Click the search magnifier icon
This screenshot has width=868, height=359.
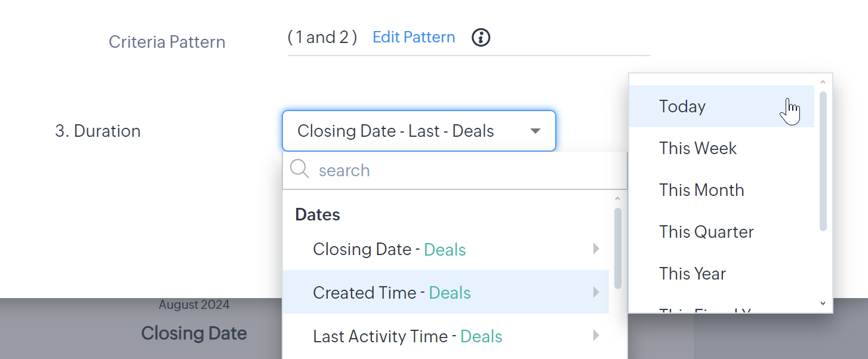(299, 170)
